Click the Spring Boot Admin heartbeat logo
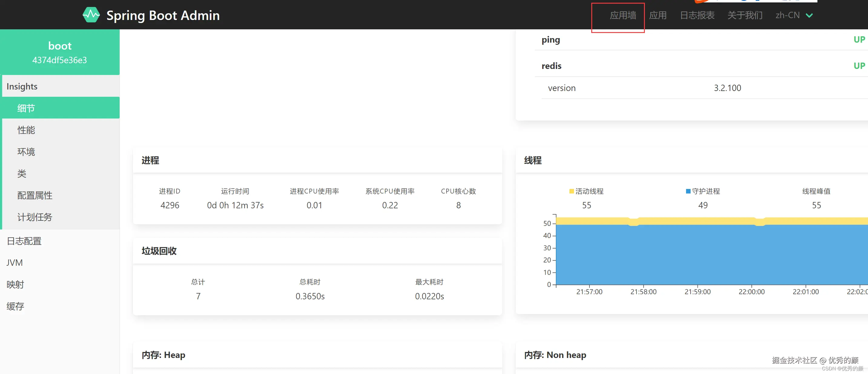This screenshot has width=868, height=374. pos(91,15)
